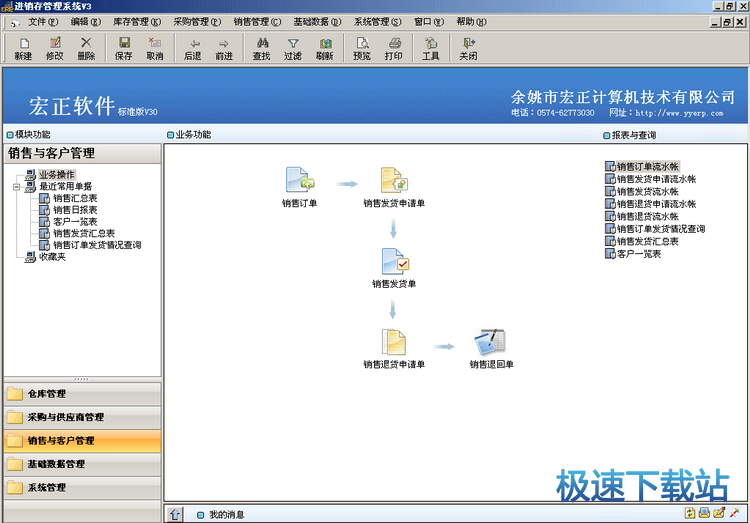Click the 我的消息 label
The width and height of the screenshot is (750, 523).
click(x=227, y=515)
